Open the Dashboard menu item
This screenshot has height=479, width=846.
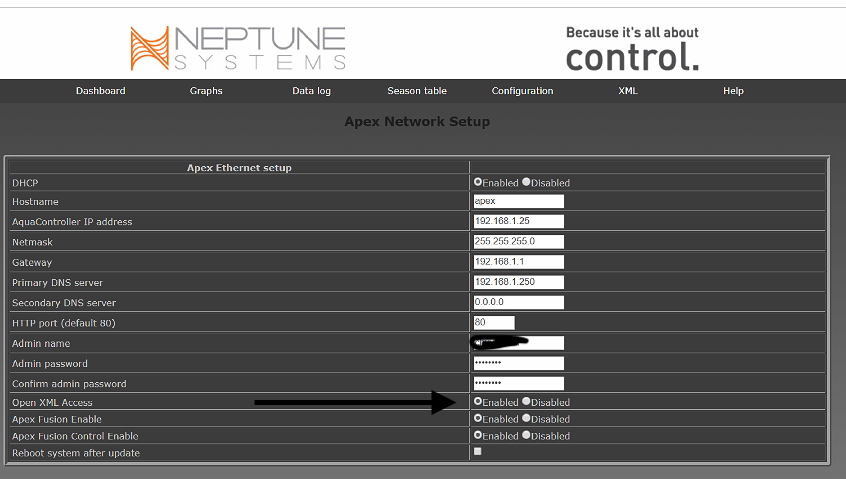point(100,91)
